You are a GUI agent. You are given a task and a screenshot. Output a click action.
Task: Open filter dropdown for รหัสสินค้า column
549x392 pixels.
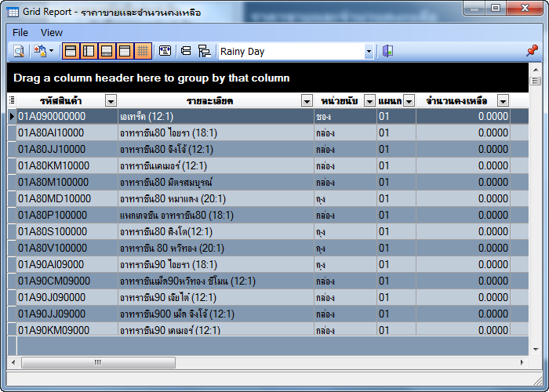tap(111, 100)
